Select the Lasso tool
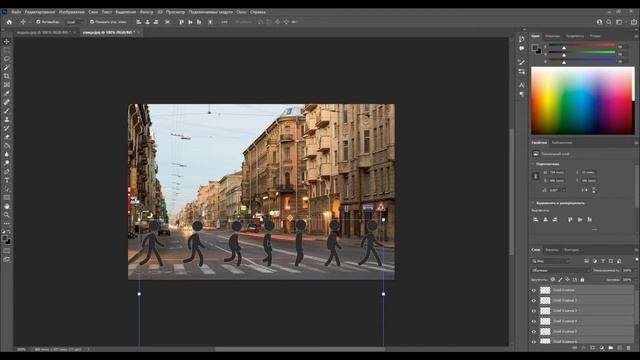 (7, 59)
